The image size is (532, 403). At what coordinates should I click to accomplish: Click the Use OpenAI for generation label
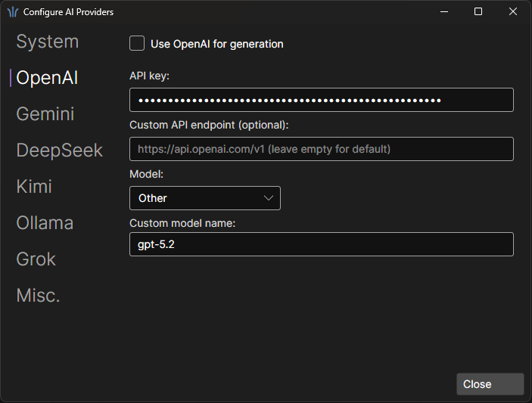point(216,44)
